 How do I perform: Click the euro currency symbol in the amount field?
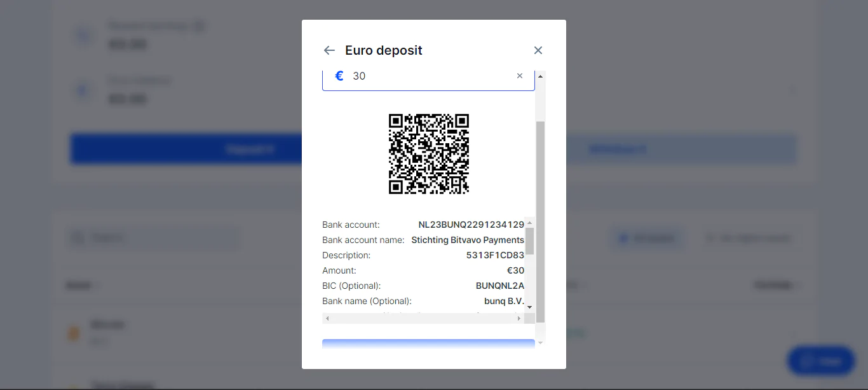(339, 76)
